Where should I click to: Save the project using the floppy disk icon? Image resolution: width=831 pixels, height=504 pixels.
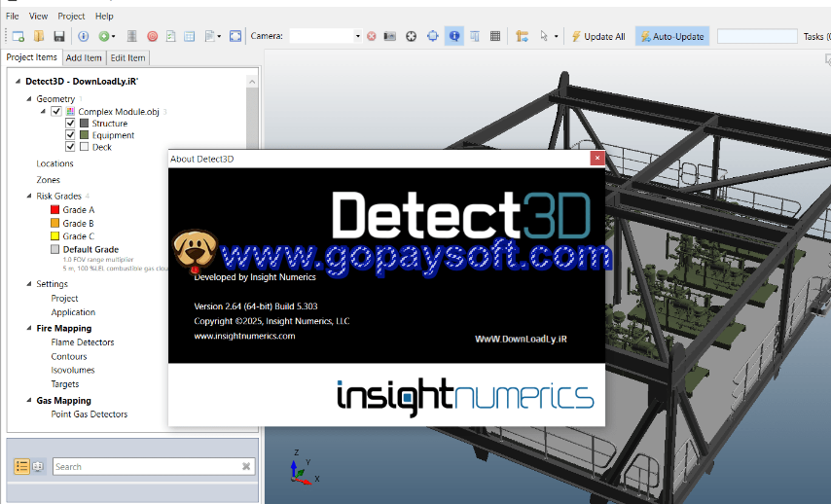(58, 36)
